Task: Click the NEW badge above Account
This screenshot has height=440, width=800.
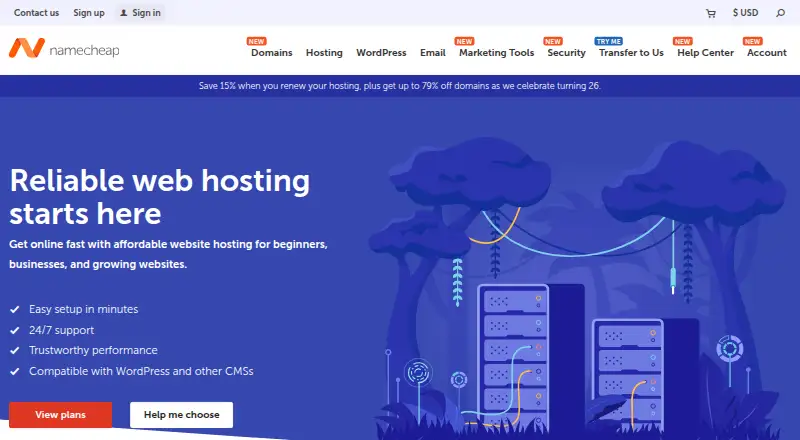Action: [x=752, y=41]
